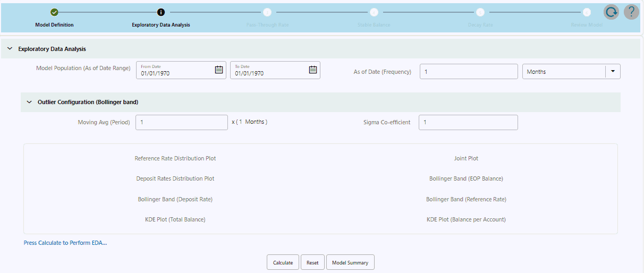Image resolution: width=644 pixels, height=273 pixels.
Task: Click the Sigma Co-efficient input field
Action: point(468,123)
